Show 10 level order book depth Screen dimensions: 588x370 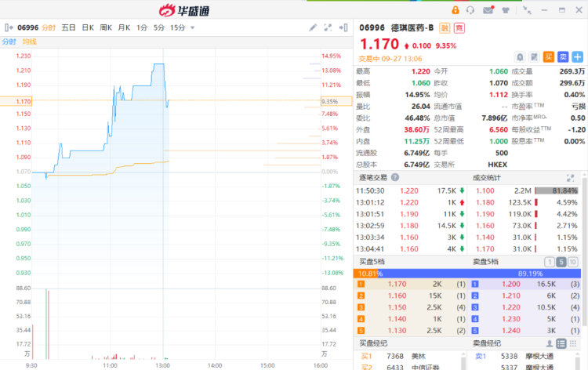(x=572, y=262)
